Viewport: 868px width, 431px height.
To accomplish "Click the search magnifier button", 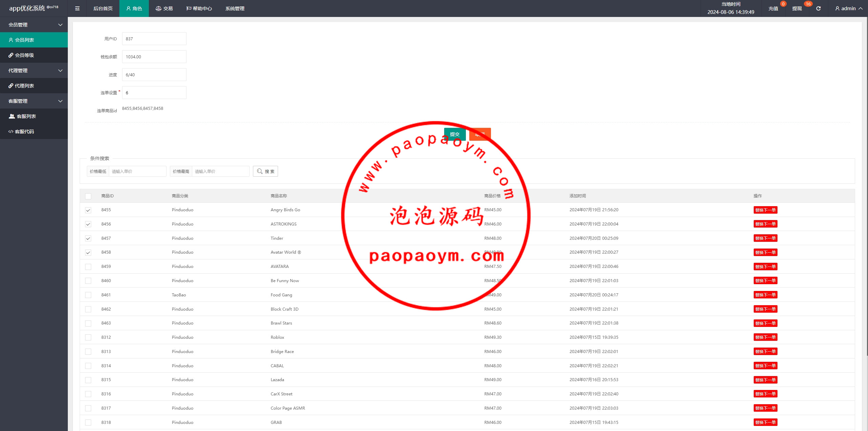I will 265,171.
